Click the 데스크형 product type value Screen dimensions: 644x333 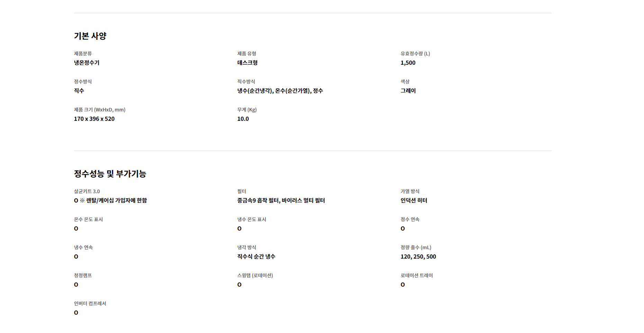pyautogui.click(x=247, y=63)
